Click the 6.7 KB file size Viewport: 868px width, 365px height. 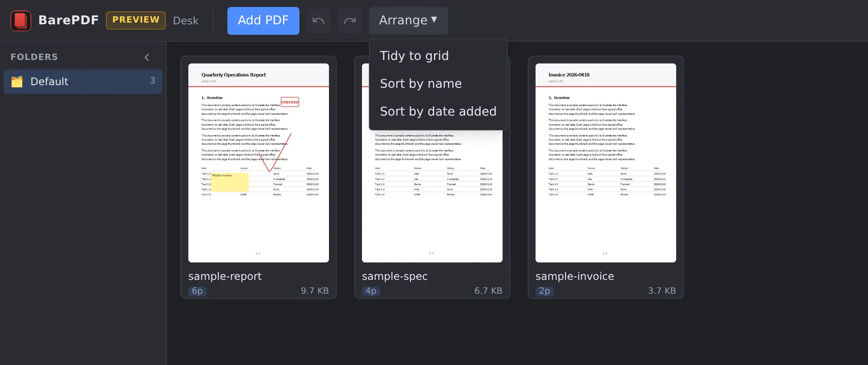488,291
